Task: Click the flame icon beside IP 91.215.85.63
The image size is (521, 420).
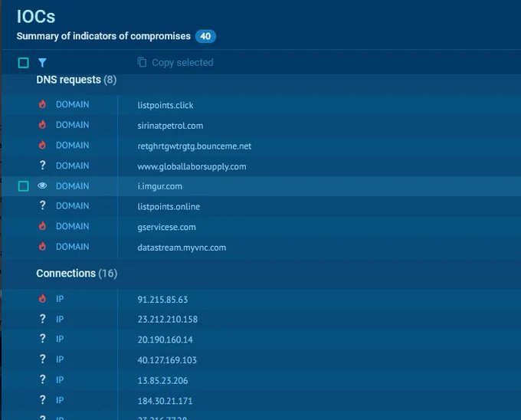Action: (x=42, y=299)
